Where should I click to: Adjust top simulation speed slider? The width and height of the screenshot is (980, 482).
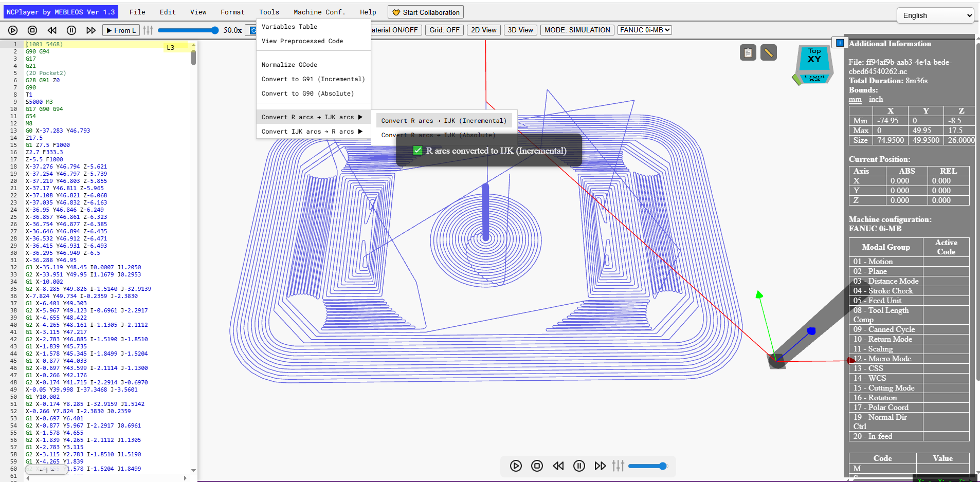click(188, 30)
